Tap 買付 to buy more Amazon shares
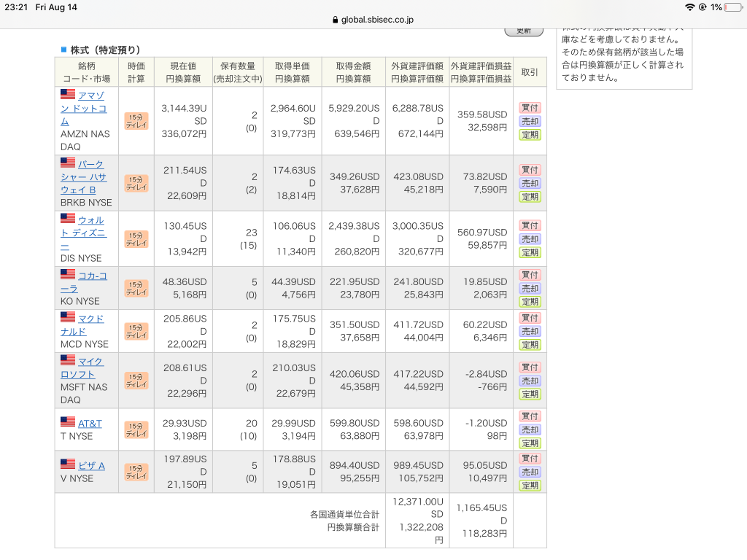The image size is (747, 560). click(x=530, y=108)
